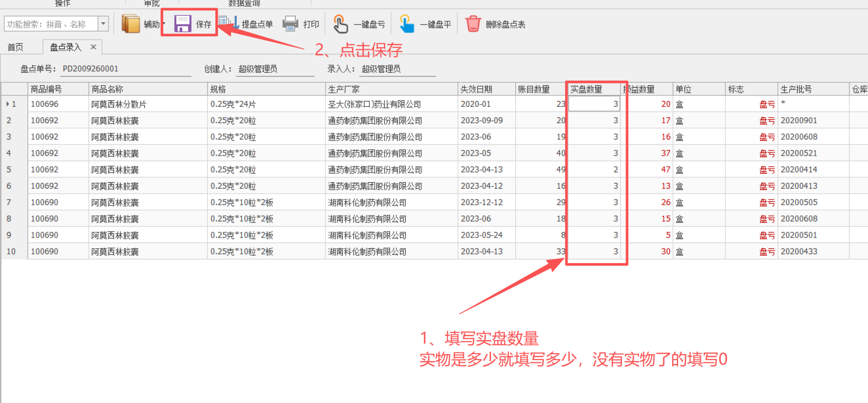Click the 圣大(张家口)药业有限公司 manufacturer cell

(x=391, y=104)
